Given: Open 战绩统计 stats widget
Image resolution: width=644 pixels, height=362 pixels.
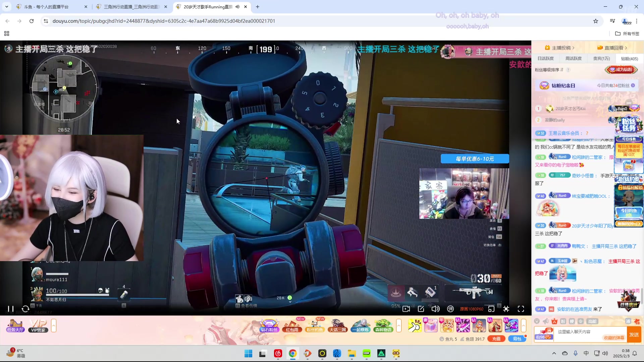Looking at the screenshot, I should 629,301.
